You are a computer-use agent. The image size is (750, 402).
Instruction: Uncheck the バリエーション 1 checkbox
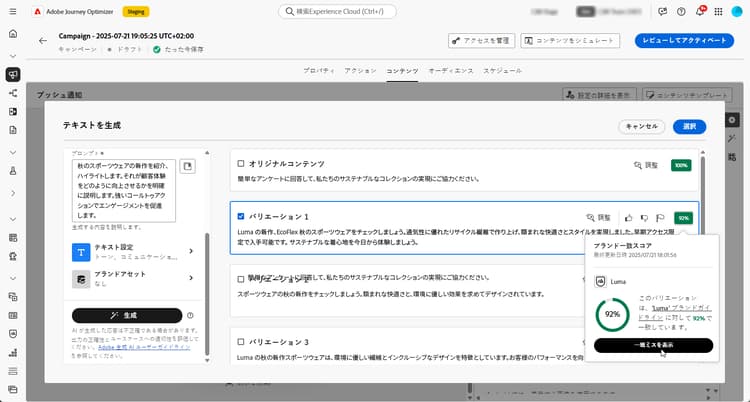241,216
